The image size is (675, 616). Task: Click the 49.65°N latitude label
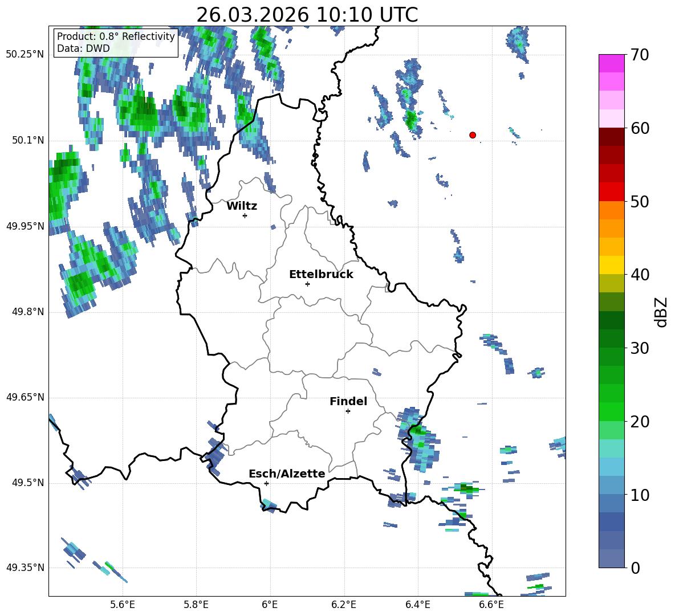[x=25, y=397]
